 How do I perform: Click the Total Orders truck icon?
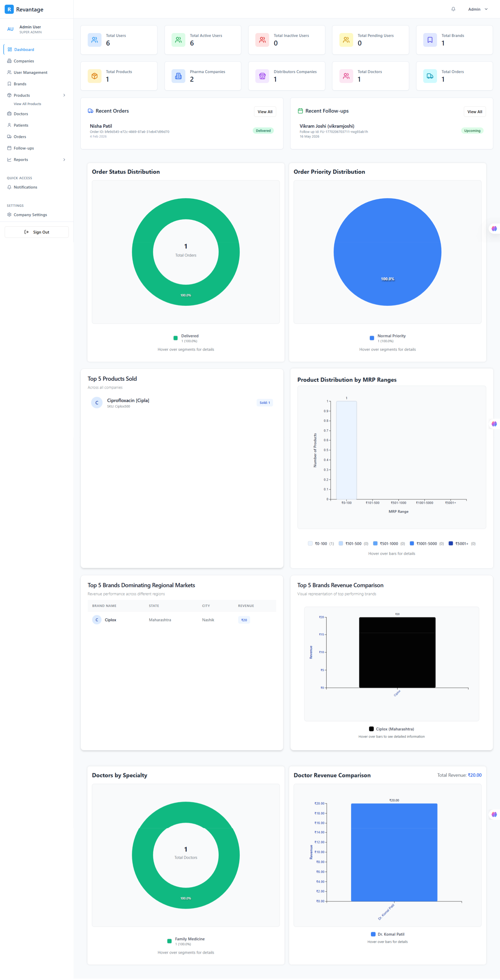430,76
